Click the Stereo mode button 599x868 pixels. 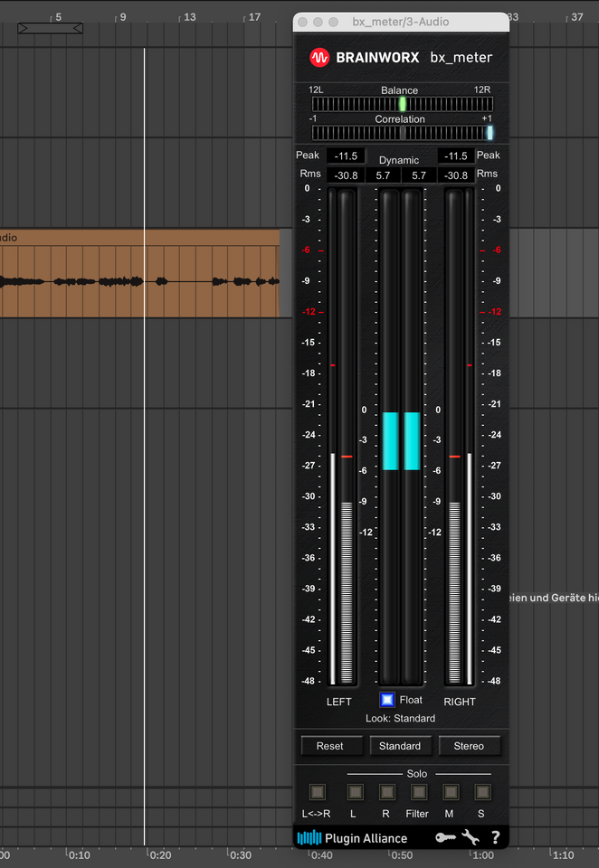point(469,746)
